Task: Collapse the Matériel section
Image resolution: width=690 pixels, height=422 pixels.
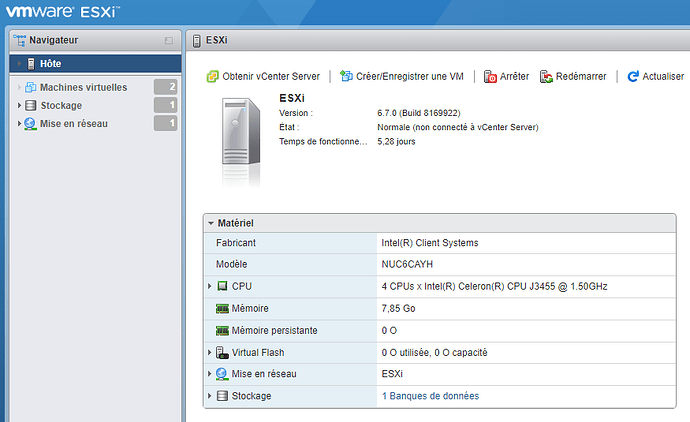Action: [211, 224]
